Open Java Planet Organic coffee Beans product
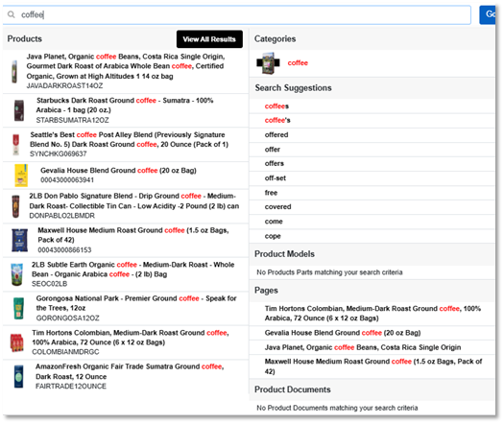Viewport: 504px width, 424px height. click(126, 66)
